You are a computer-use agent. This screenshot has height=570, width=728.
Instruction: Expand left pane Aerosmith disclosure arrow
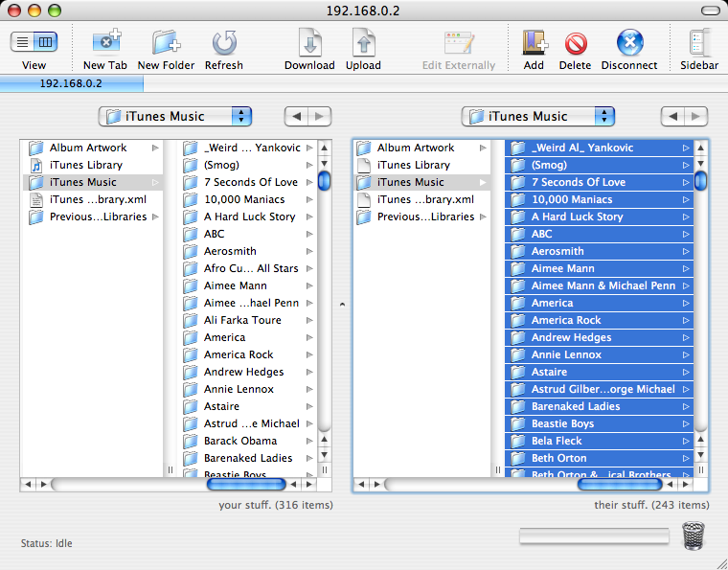click(x=309, y=251)
